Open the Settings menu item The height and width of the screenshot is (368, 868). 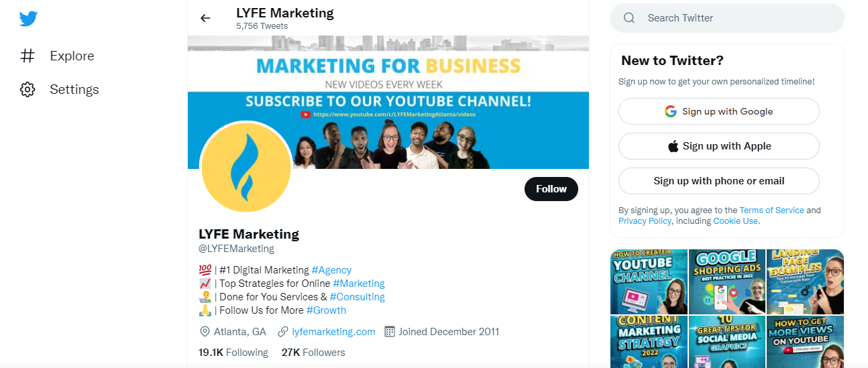74,90
